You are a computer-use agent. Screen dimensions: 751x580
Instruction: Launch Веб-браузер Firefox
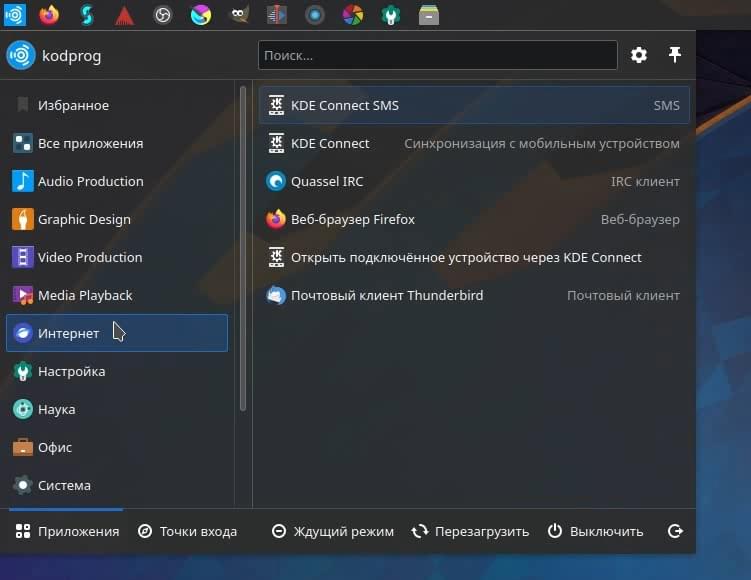(x=474, y=219)
